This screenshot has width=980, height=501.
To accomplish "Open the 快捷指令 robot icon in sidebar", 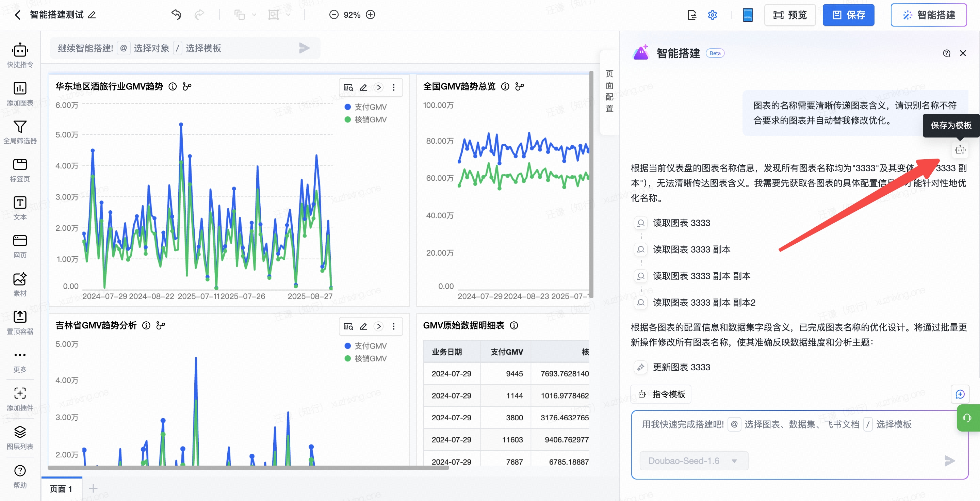I will [20, 51].
